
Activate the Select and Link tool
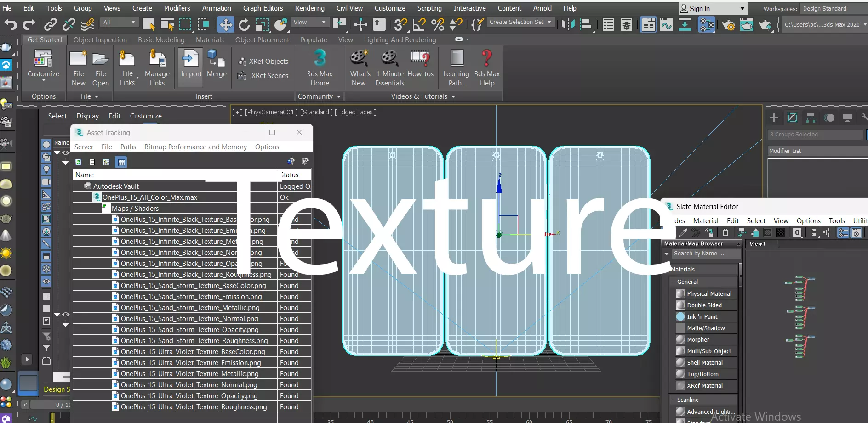[51, 24]
